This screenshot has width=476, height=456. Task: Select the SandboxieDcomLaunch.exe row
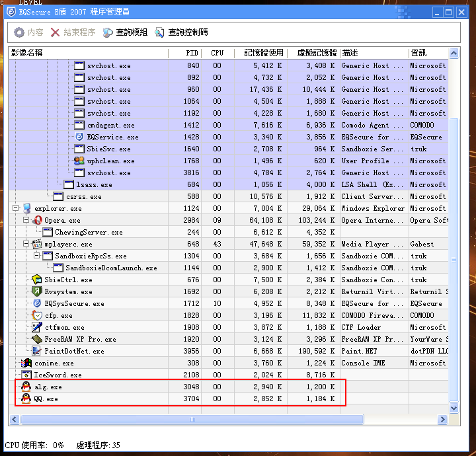tap(229, 268)
